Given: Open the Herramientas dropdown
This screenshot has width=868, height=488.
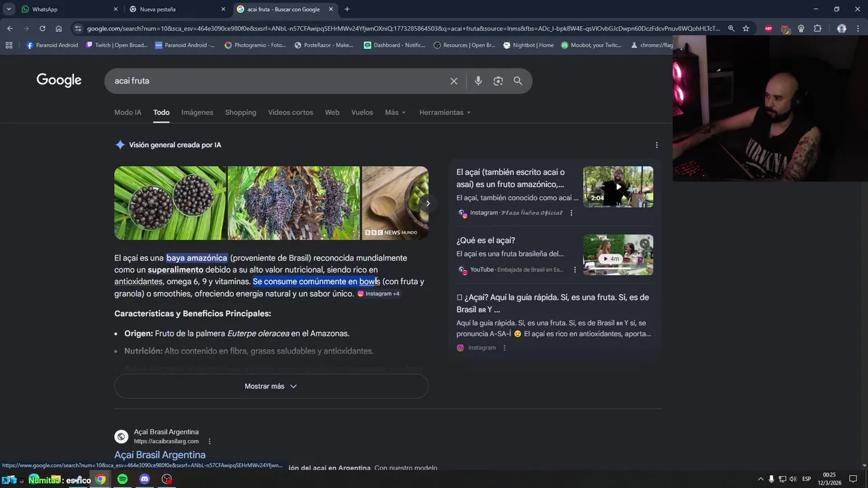Looking at the screenshot, I should point(445,113).
